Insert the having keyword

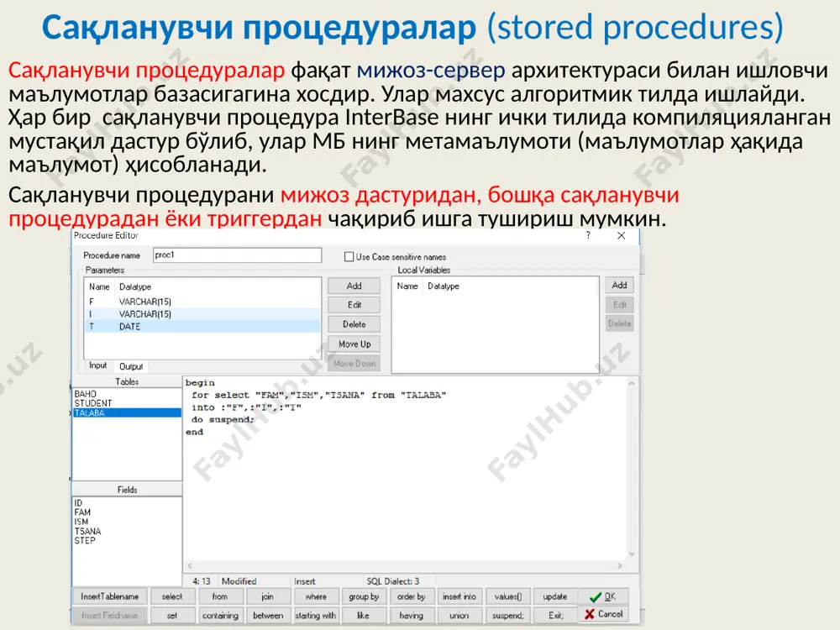[x=412, y=616]
